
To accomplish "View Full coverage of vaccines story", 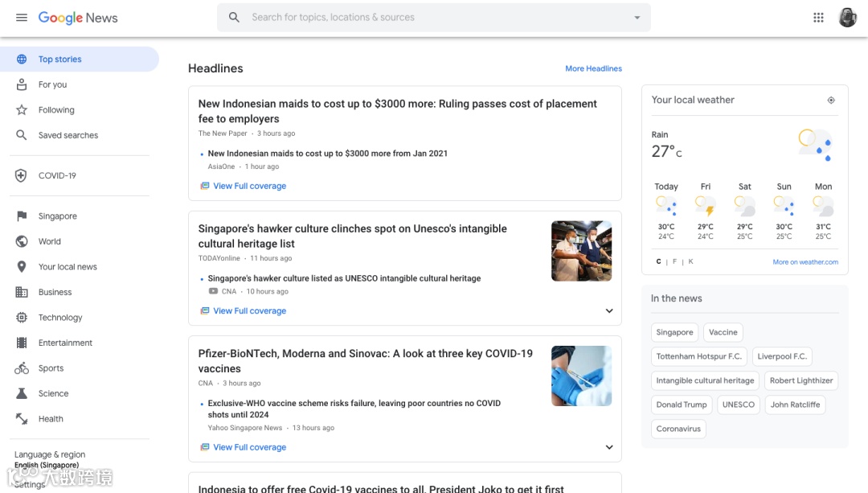I will click(x=250, y=447).
